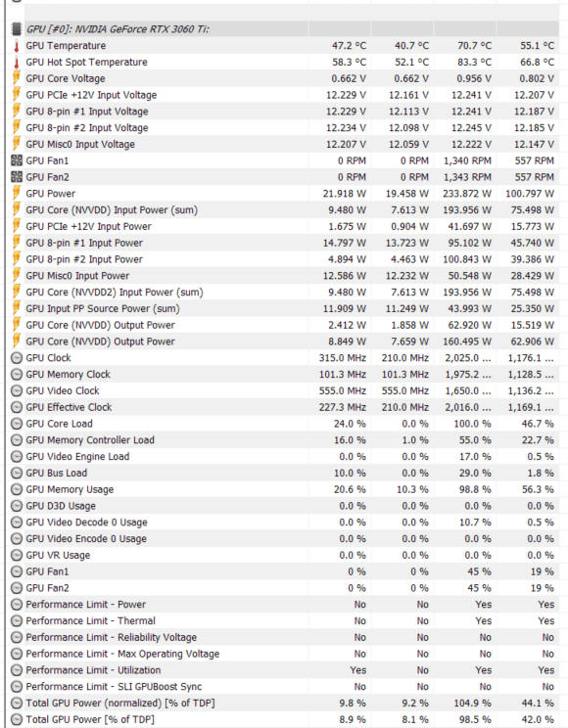This screenshot has width=568, height=728.
Task: Click the GPU Temperature maximum value 70.7 °C
Action: [474, 46]
